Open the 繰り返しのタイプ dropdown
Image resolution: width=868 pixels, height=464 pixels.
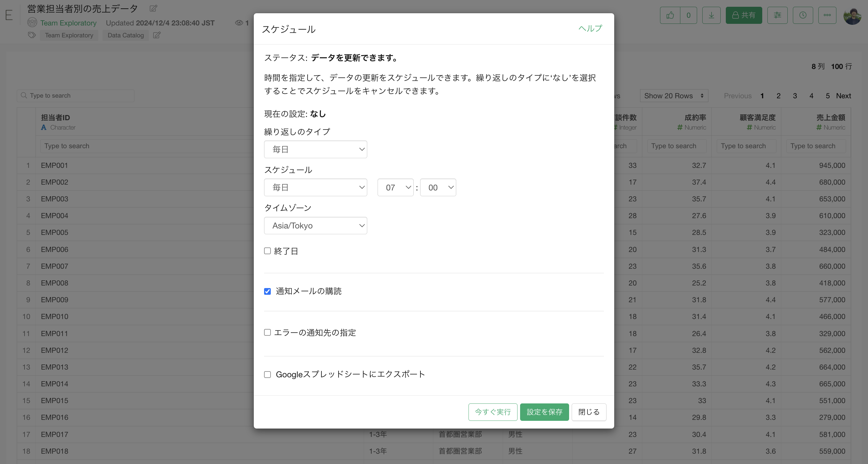coord(315,149)
